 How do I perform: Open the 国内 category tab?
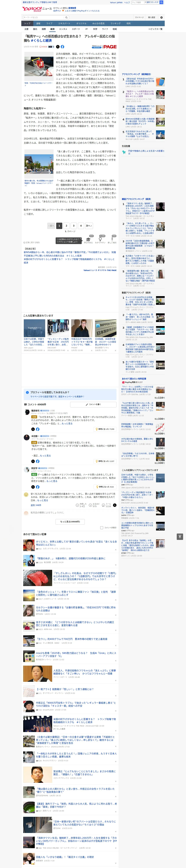tap(35, 29)
